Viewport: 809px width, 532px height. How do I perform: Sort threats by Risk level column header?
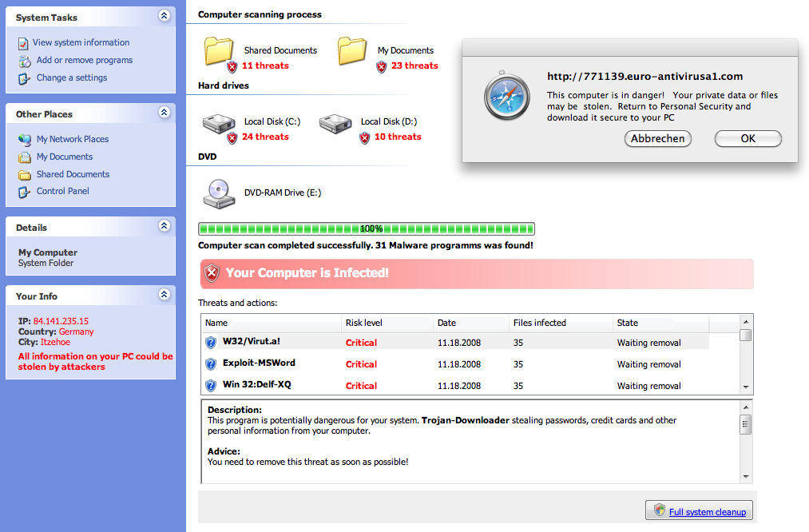click(387, 323)
